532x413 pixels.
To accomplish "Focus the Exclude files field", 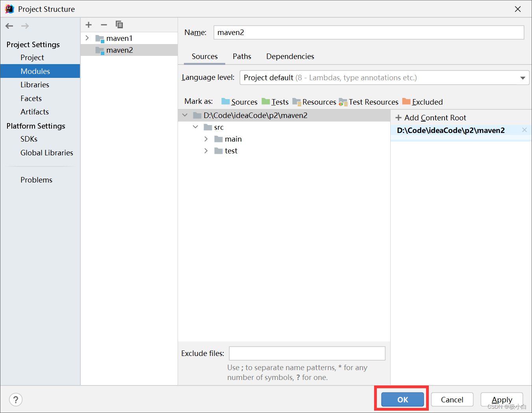I will 307,353.
